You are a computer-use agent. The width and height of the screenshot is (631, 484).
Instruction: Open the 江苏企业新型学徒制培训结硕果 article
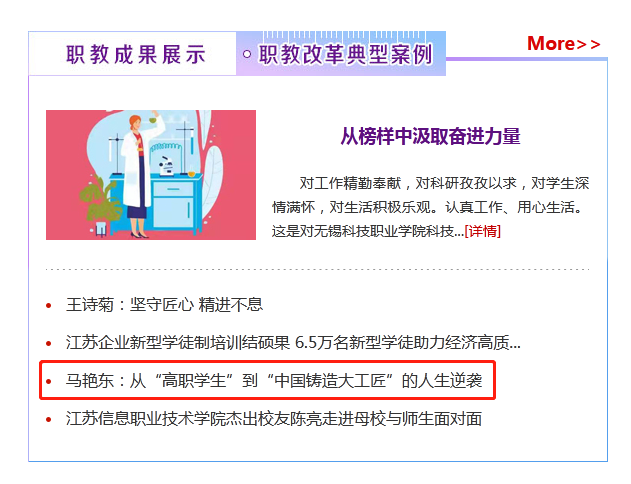(293, 342)
